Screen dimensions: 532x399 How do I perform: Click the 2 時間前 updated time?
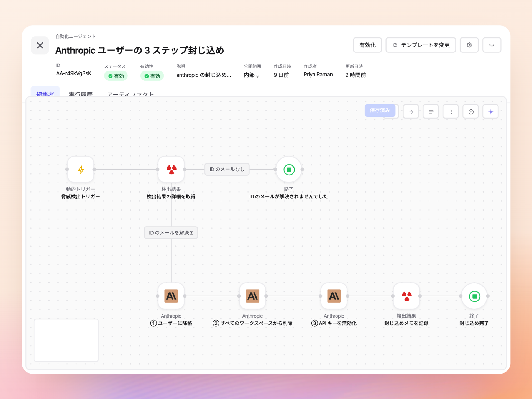click(355, 75)
